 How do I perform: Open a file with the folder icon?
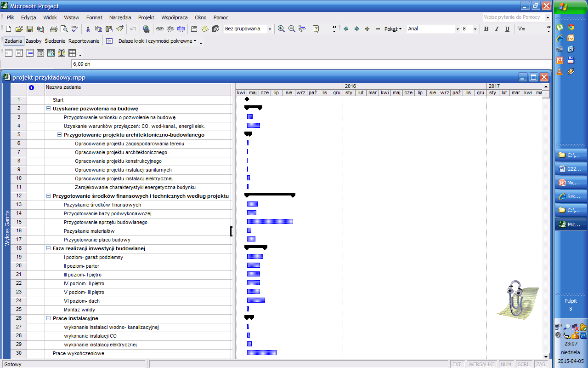pos(19,29)
